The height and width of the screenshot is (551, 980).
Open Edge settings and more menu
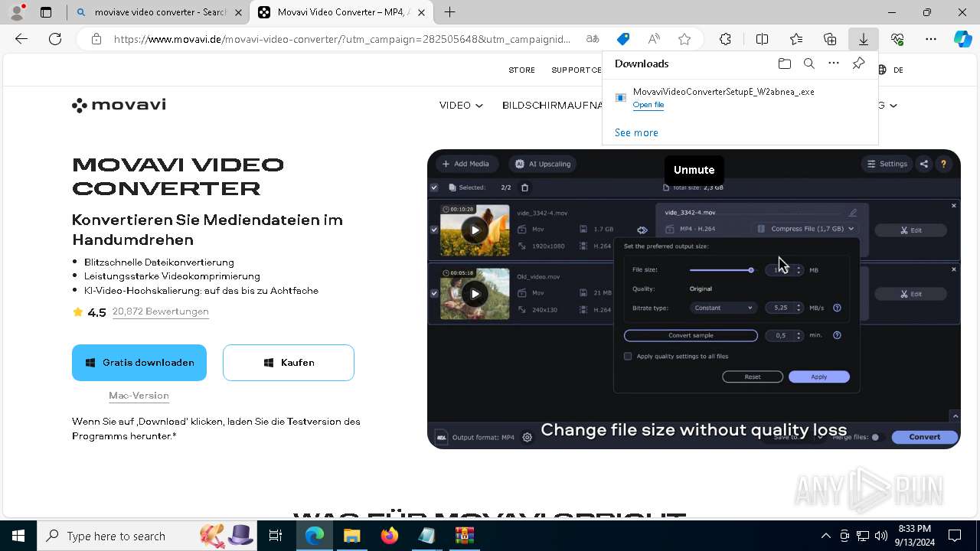931,39
